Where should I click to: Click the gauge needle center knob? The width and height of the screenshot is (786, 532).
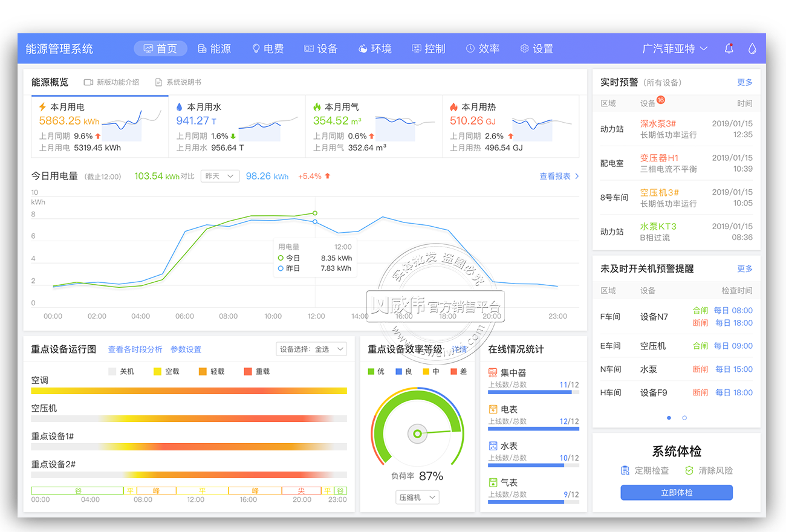tap(417, 433)
